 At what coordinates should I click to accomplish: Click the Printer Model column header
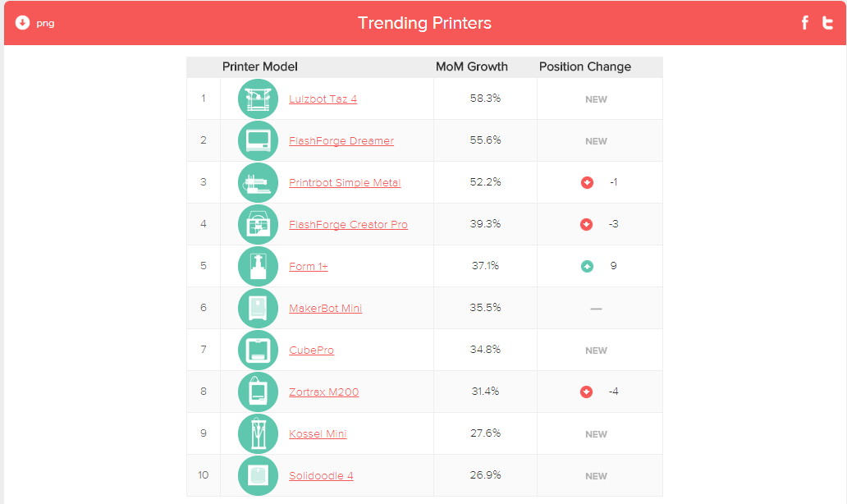pyautogui.click(x=260, y=66)
